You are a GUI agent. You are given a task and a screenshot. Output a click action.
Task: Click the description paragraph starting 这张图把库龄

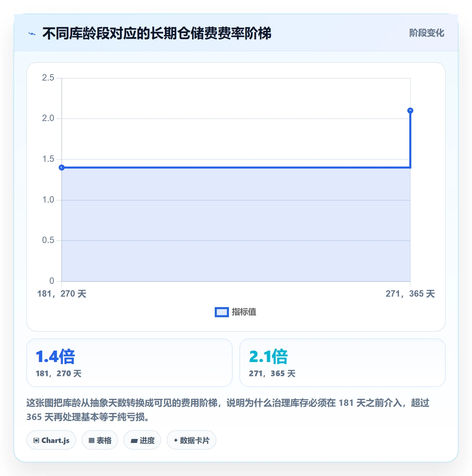228,410
